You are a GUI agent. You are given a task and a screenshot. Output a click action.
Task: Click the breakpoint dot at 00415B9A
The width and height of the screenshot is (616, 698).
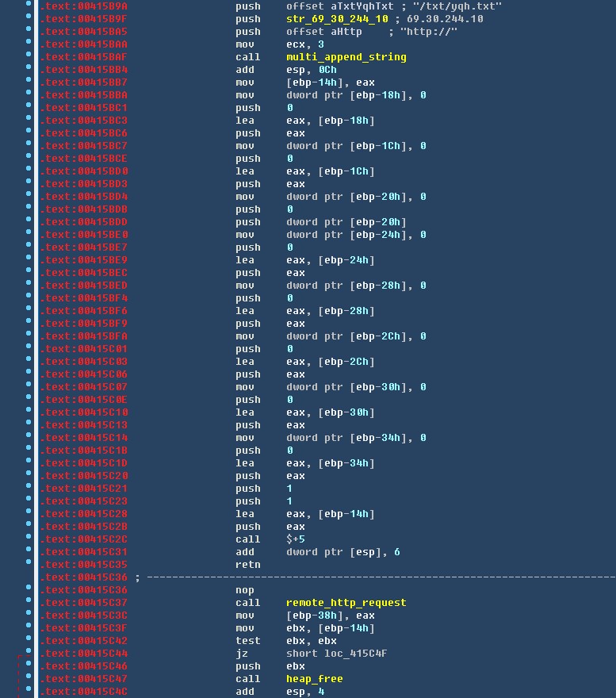point(29,6)
